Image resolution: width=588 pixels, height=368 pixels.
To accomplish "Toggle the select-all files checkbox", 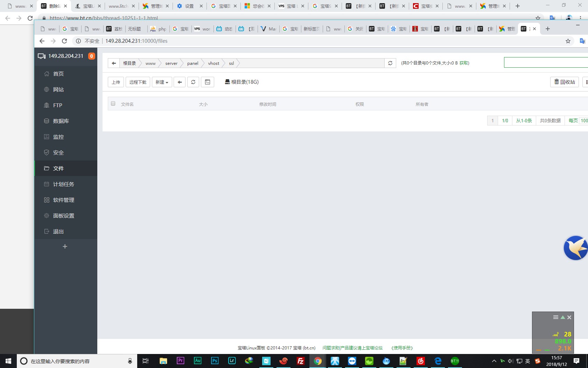I will tap(113, 103).
